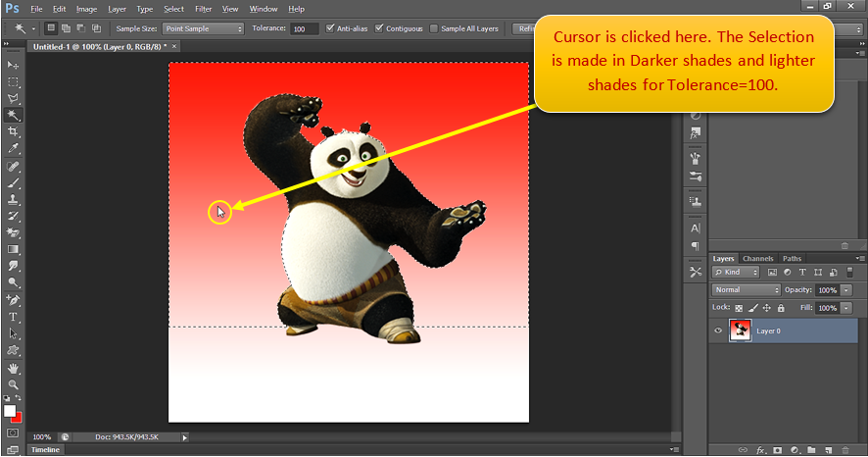Select the Crop tool

point(13,131)
